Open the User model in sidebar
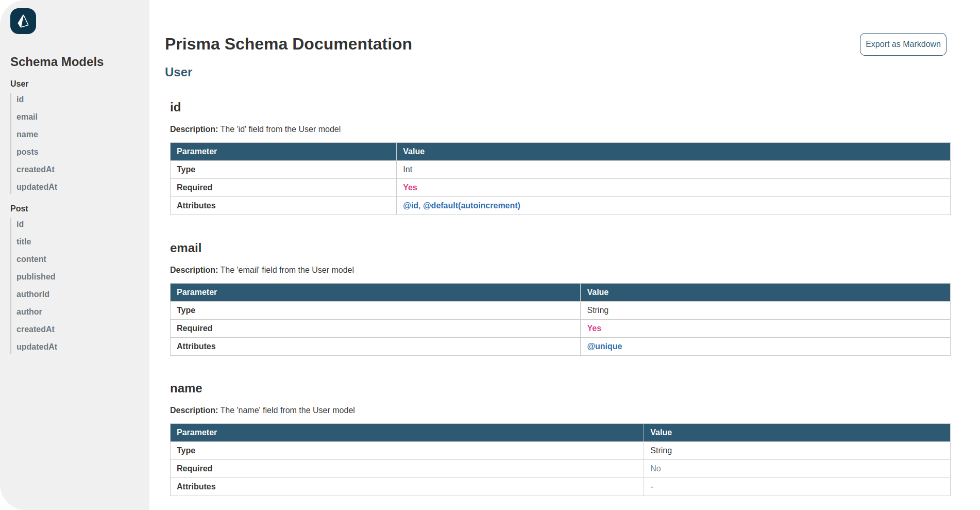The height and width of the screenshot is (510, 980). coord(20,84)
